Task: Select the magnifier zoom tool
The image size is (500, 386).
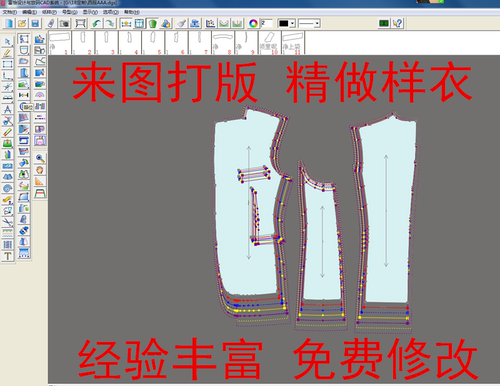Action: (x=40, y=159)
